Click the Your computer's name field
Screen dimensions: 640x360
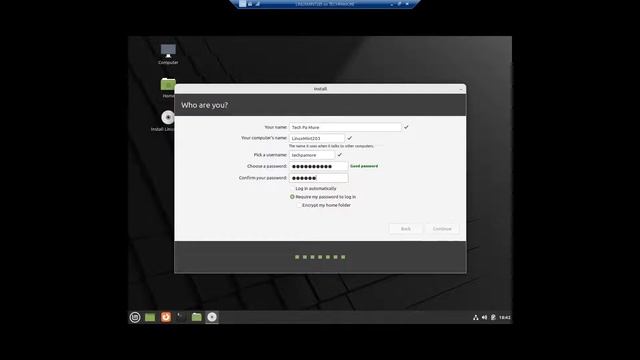tap(317, 138)
